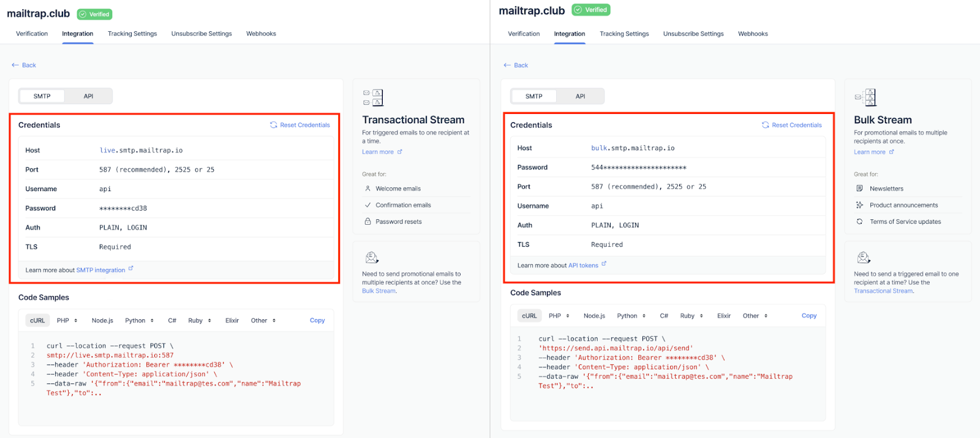The image size is (980, 438).
Task: Click the Verified badge in the left panel
Action: click(95, 14)
